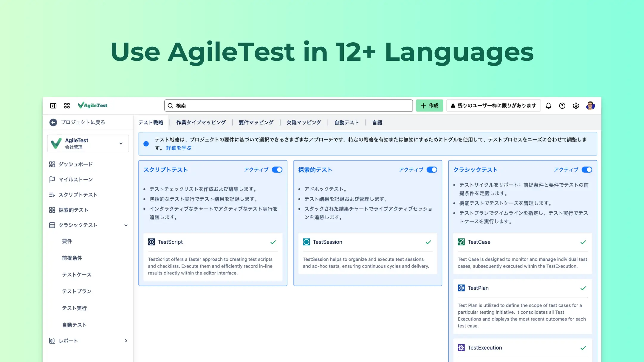Switch to 作業タイプマッピング tab

coord(201,123)
